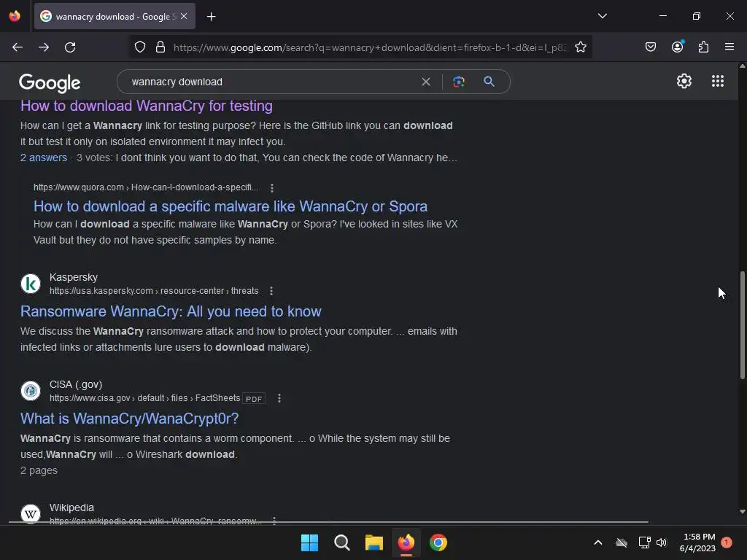Click the Kaspersky site favicon
Image resolution: width=747 pixels, height=560 pixels.
(31, 284)
